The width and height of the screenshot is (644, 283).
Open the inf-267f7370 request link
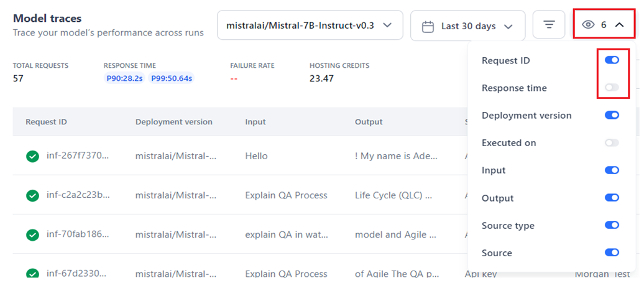point(78,156)
